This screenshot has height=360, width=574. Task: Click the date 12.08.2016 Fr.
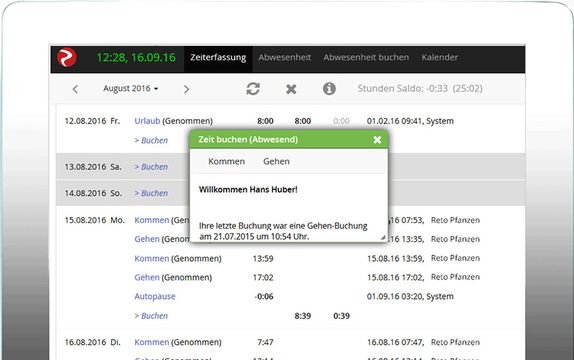pyautogui.click(x=92, y=121)
